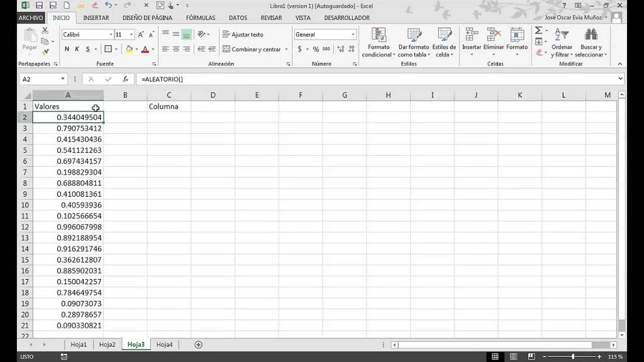The width and height of the screenshot is (644, 362).
Task: Toggle Ajustar texto wrap option
Action: click(243, 35)
